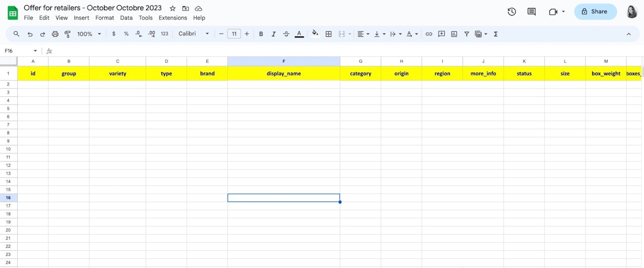Viewport: 644px width, 268px height.
Task: Click the print icon in toolbar
Action: point(55,34)
